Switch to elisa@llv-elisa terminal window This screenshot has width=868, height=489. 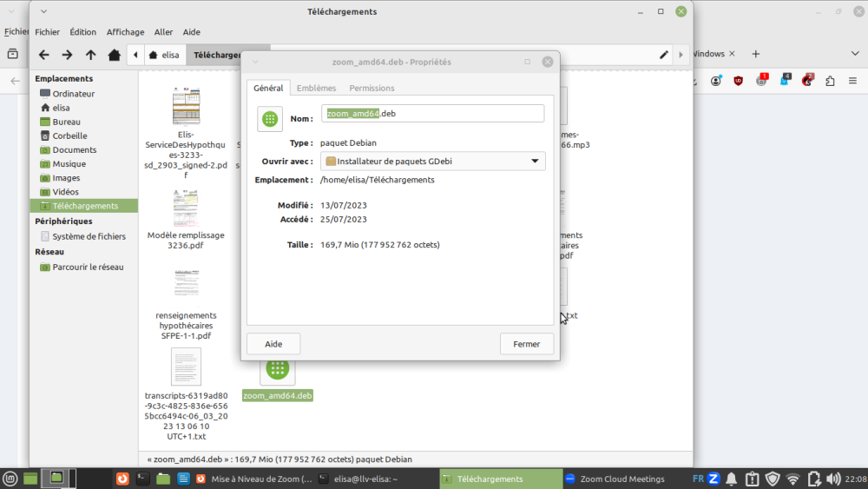360,479
